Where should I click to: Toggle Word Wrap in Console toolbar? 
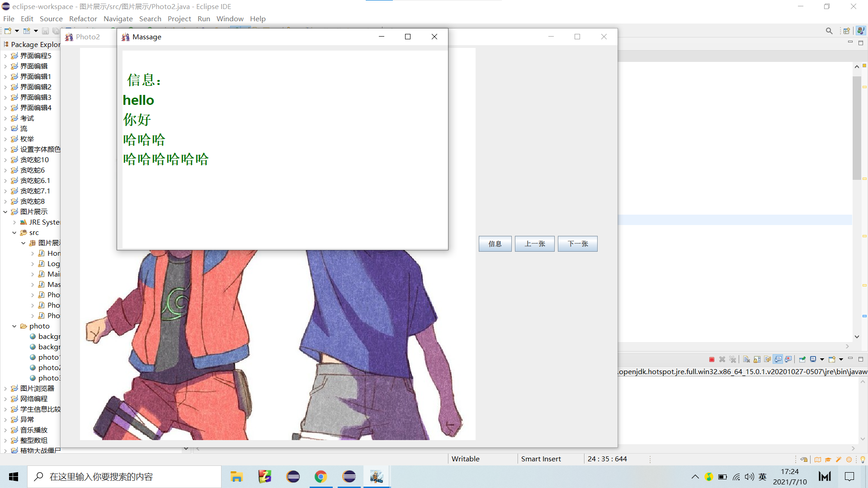tap(767, 359)
